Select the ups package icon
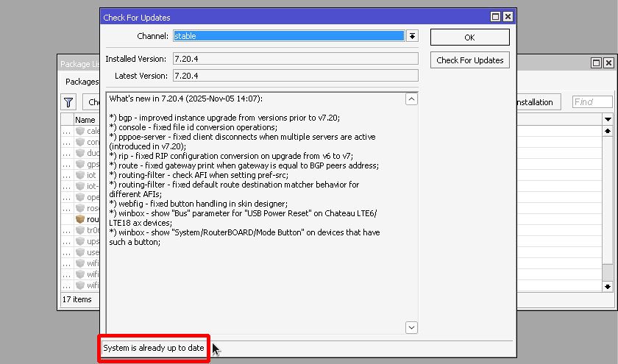Viewport: 618px width, 364px height. click(80, 241)
